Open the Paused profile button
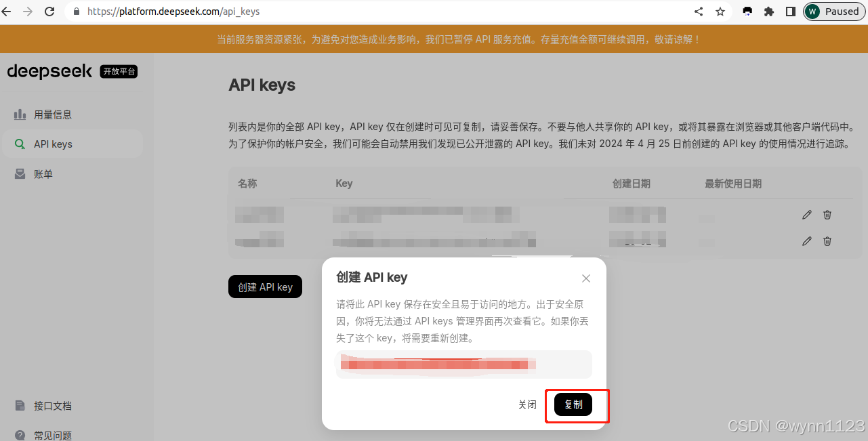This screenshot has width=868, height=441. pyautogui.click(x=833, y=12)
